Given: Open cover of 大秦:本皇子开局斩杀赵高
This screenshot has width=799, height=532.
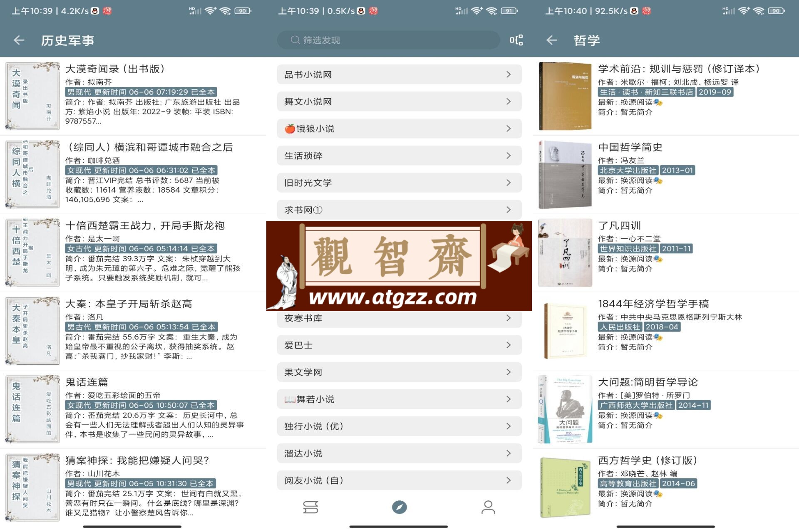Looking at the screenshot, I should pos(32,331).
